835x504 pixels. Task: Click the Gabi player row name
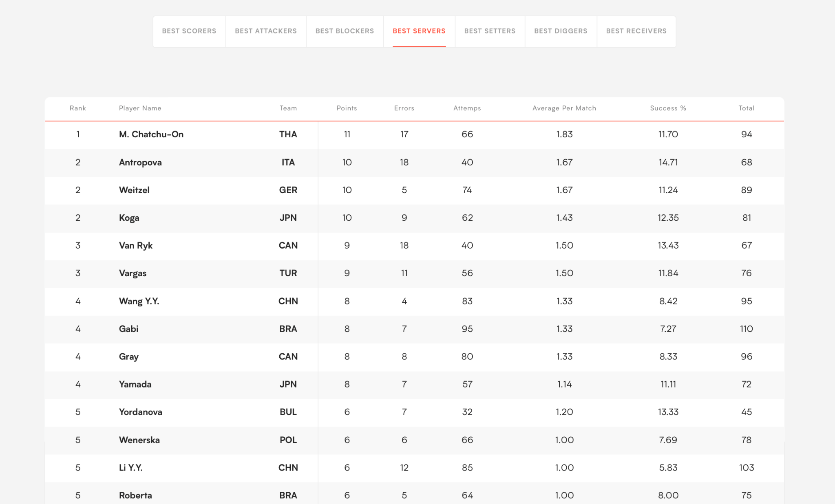point(128,329)
